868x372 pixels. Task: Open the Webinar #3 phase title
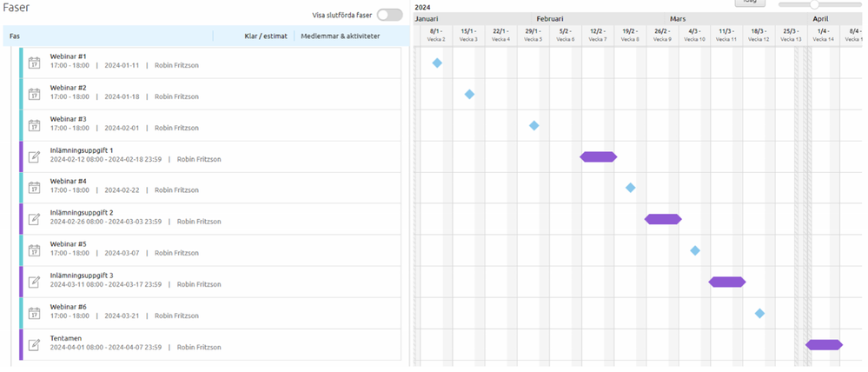[68, 119]
